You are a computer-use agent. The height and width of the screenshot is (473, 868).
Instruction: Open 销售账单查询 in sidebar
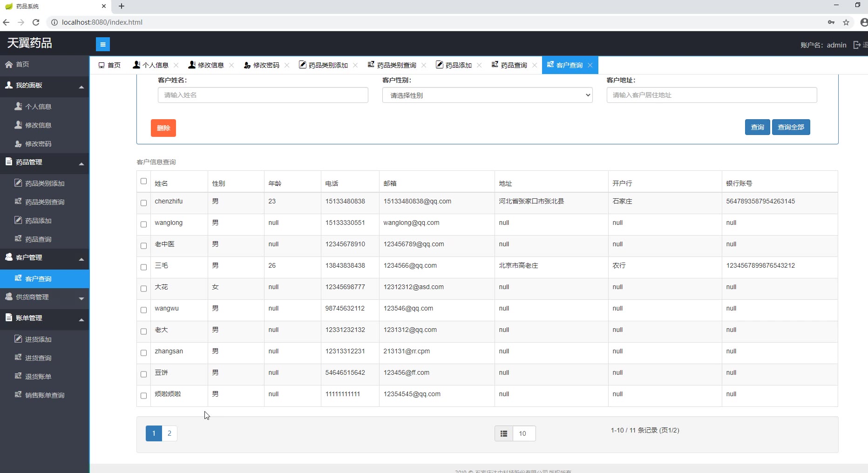[45, 395]
